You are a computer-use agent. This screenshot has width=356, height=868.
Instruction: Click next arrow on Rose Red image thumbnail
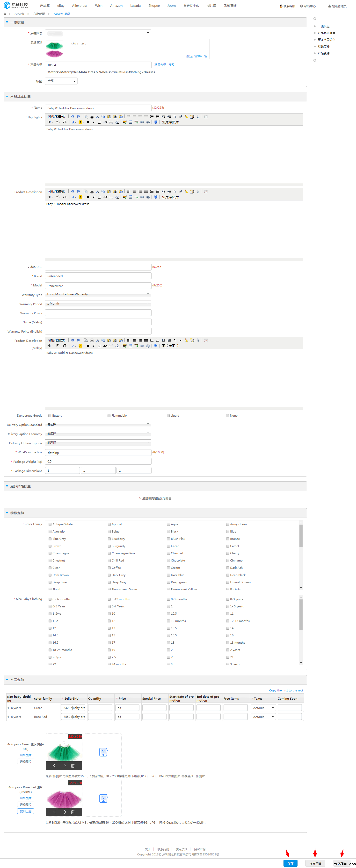[x=65, y=812]
